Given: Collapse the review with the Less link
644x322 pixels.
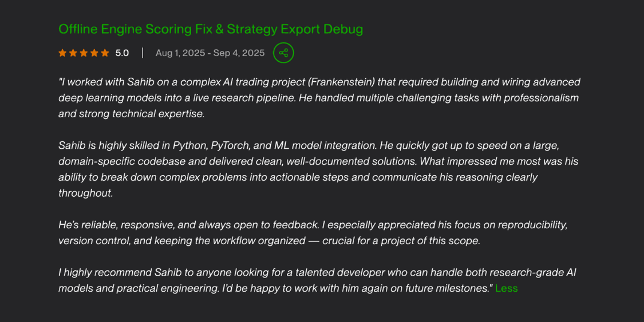Looking at the screenshot, I should 506,288.
